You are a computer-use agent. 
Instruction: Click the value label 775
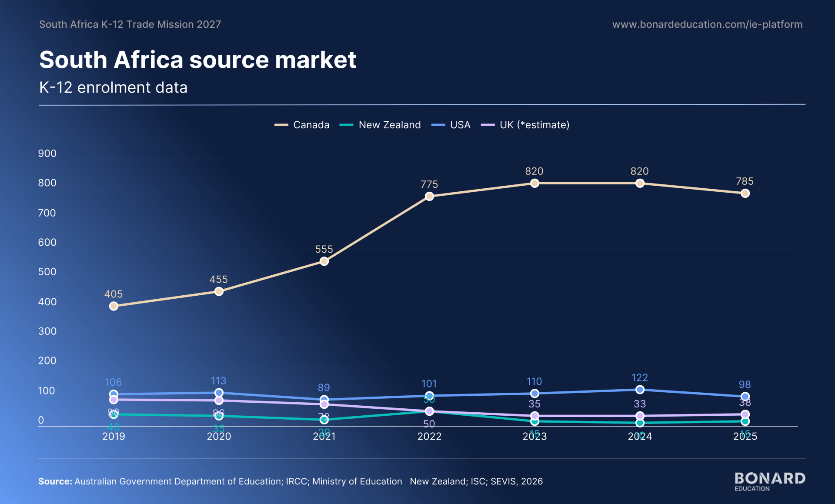(x=429, y=184)
